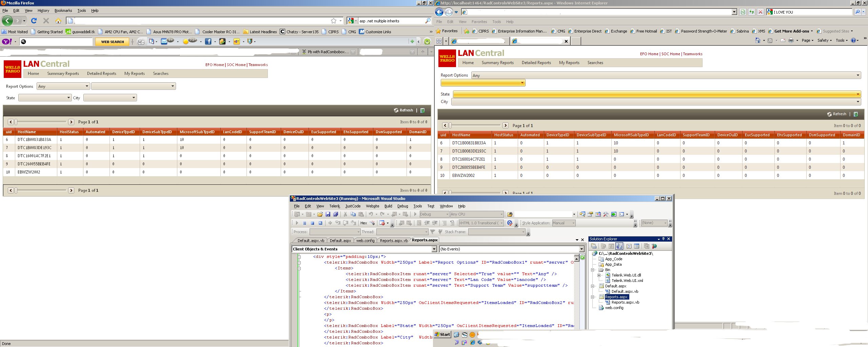Switch to the Reports.aspx.vb editor tab

coord(394,241)
